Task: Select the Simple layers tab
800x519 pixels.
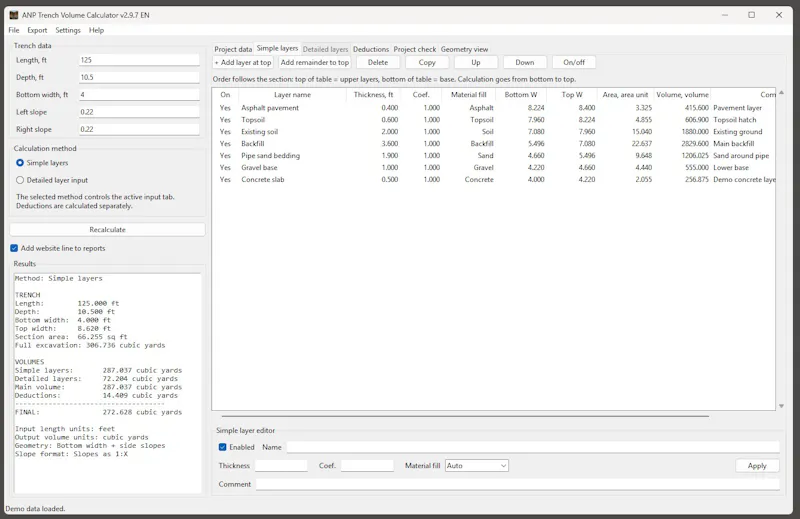Action: pyautogui.click(x=277, y=48)
